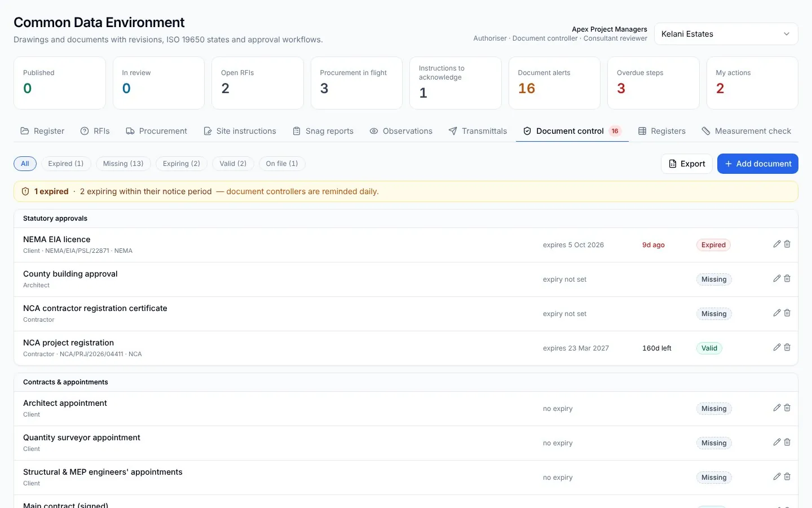The image size is (812, 508).
Task: Click the County building approval title
Action: [x=70, y=274]
